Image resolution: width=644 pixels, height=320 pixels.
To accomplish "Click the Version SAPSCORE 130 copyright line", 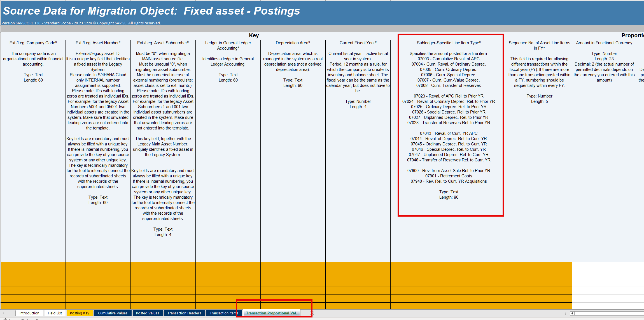I will [81, 23].
